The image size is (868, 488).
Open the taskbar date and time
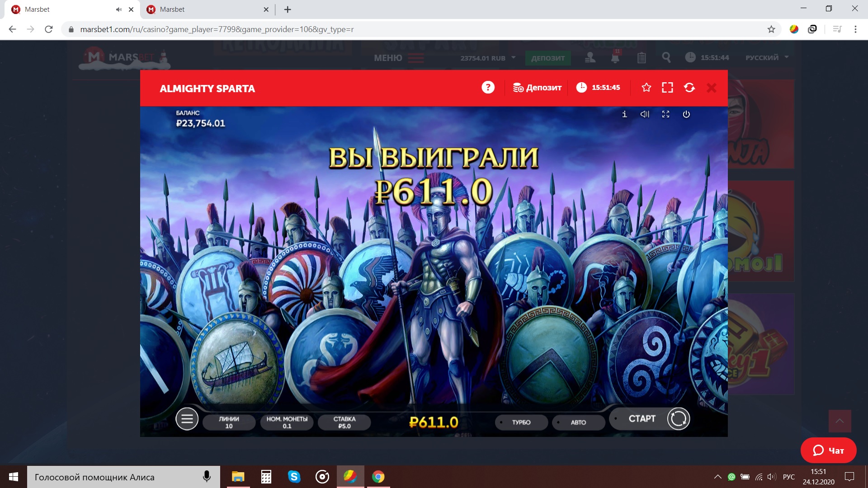(x=818, y=477)
